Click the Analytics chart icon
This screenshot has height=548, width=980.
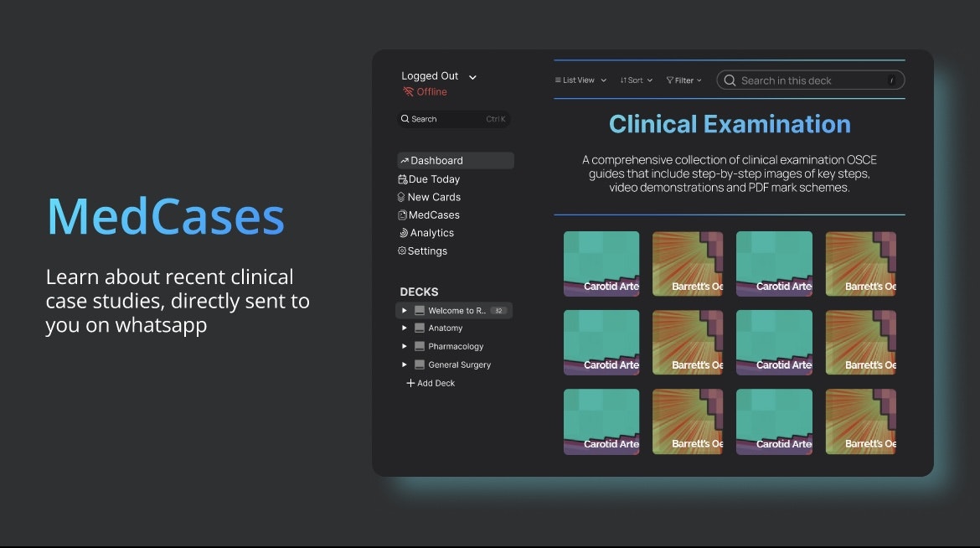point(404,233)
